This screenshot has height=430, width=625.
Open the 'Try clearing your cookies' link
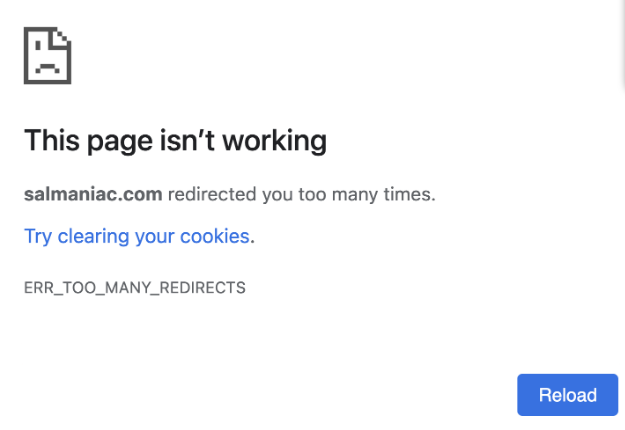137,237
